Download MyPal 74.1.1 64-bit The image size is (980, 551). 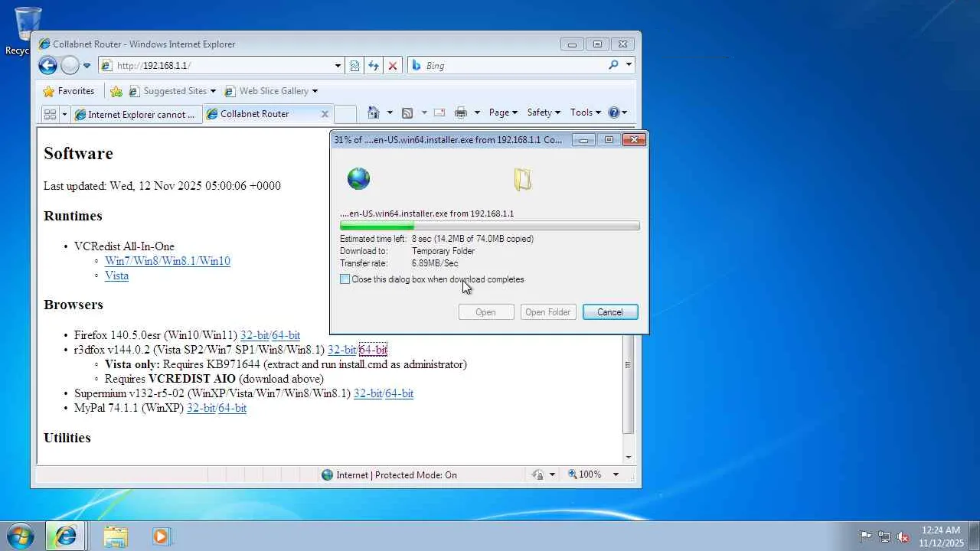tap(233, 408)
